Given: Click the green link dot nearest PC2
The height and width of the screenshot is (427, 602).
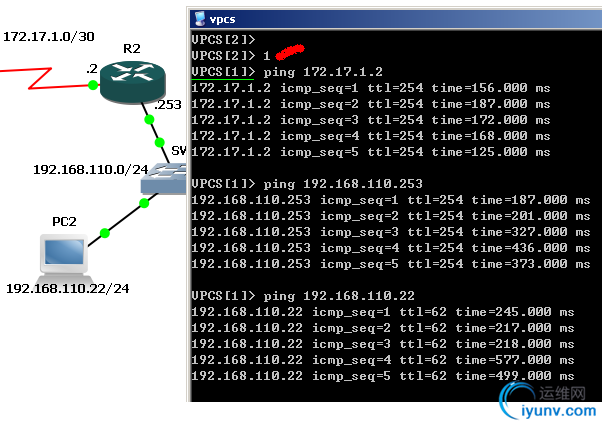Looking at the screenshot, I should point(104,233).
